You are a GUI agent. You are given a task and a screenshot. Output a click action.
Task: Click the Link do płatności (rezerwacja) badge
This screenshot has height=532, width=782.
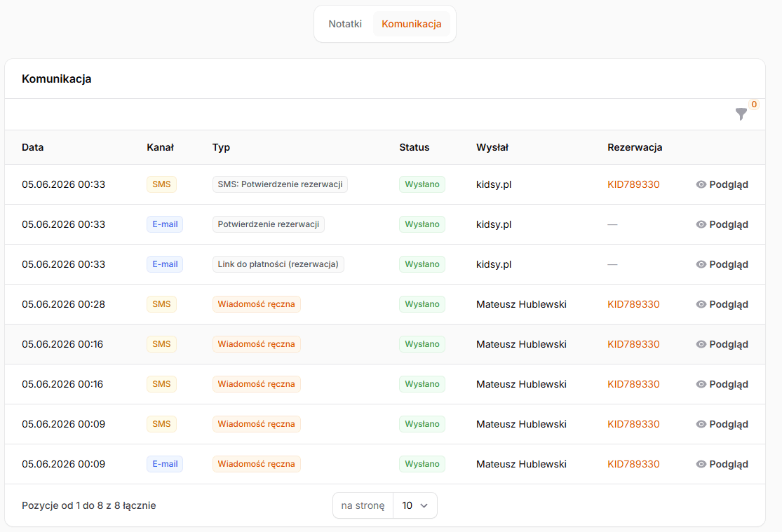(278, 264)
